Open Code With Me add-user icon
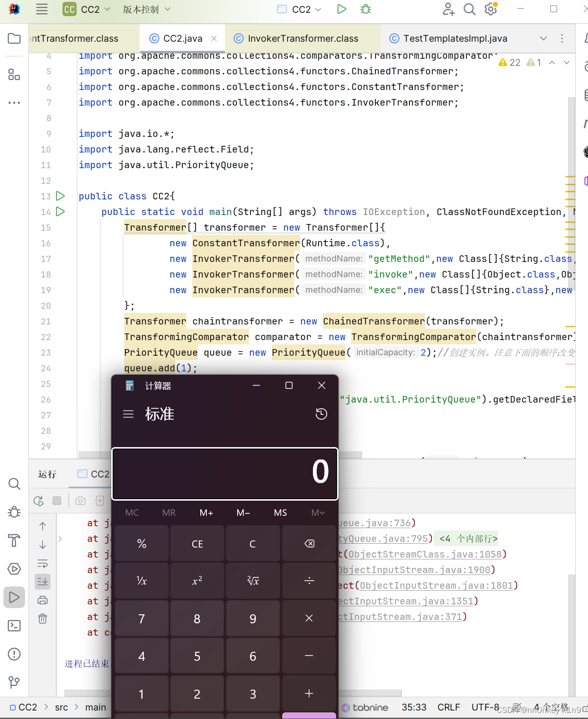 [448, 9]
